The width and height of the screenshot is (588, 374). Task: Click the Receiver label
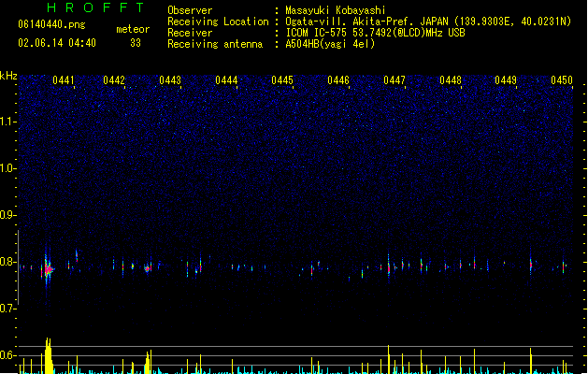(x=190, y=33)
